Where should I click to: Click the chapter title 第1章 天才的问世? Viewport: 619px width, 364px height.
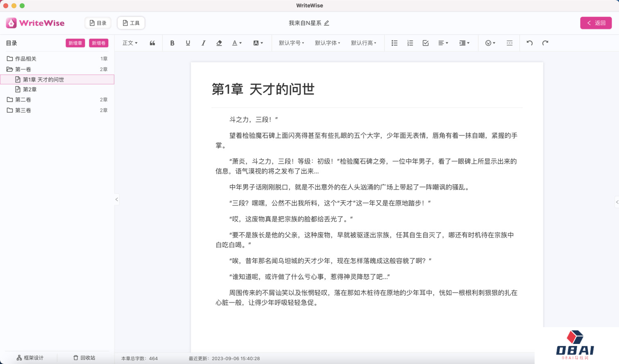click(x=263, y=89)
